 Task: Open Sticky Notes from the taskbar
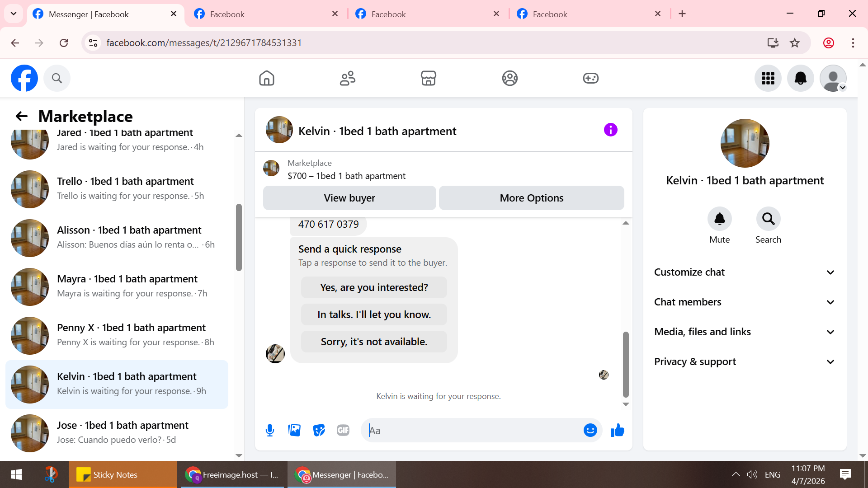click(123, 474)
